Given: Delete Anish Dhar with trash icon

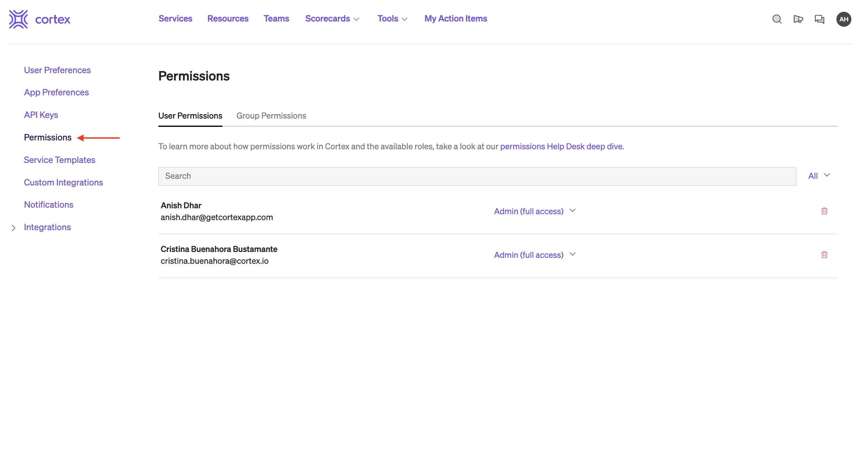Looking at the screenshot, I should (x=824, y=211).
